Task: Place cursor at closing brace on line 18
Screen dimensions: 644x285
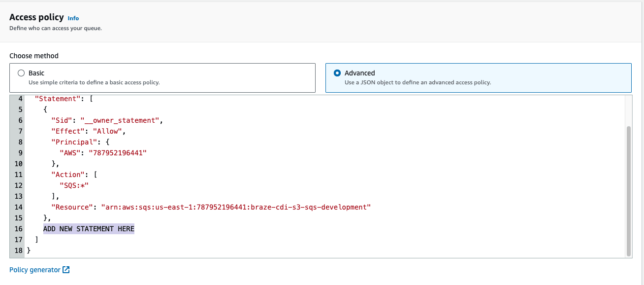Action: (x=29, y=250)
